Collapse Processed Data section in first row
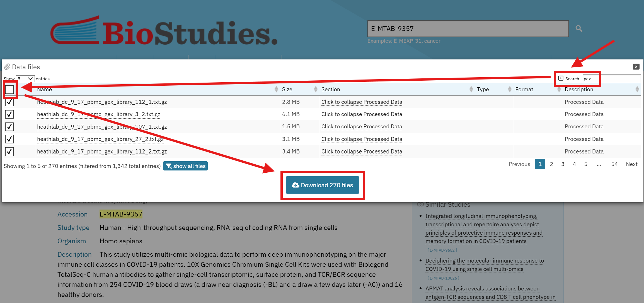Screen dimensions: 644x303 [362, 102]
